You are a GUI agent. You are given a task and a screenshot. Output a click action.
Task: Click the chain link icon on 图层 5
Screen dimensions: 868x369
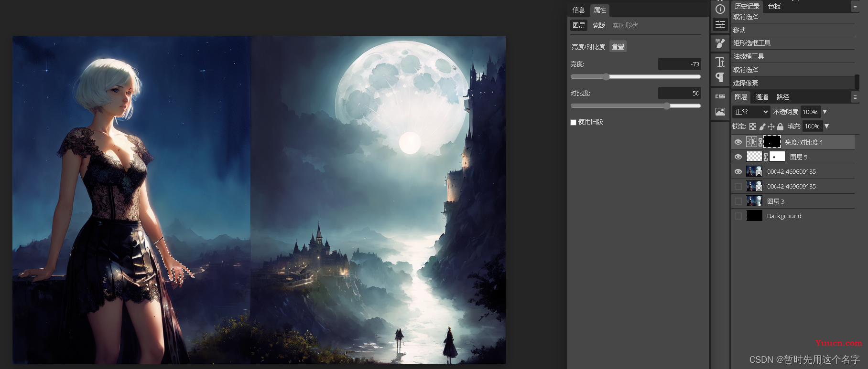coord(766,157)
